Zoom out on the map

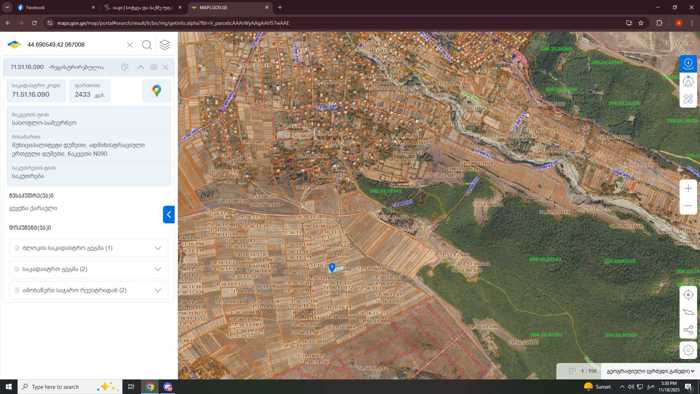tap(688, 206)
